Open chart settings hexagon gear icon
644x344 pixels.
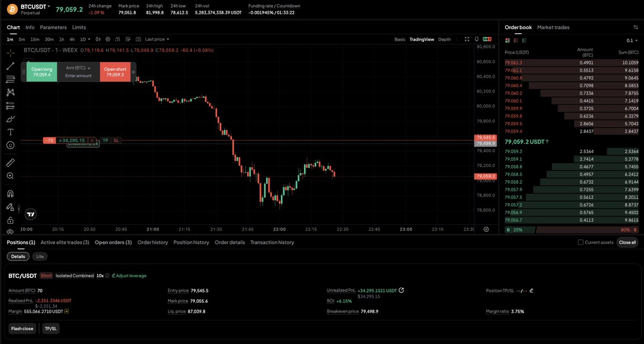(108, 39)
